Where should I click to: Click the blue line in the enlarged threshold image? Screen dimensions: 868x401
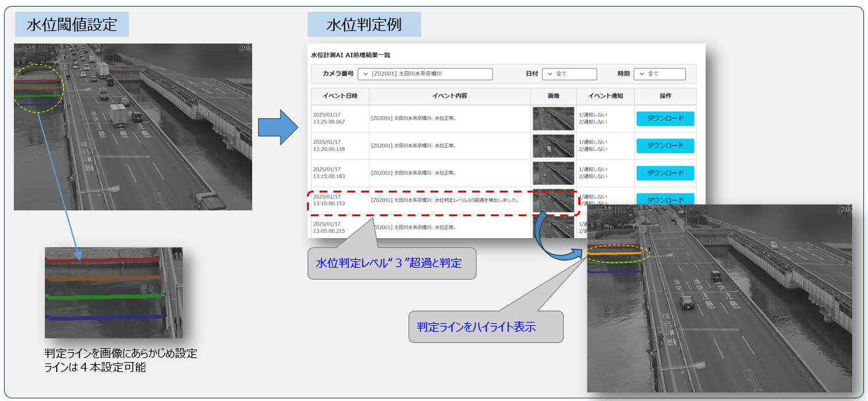click(103, 317)
